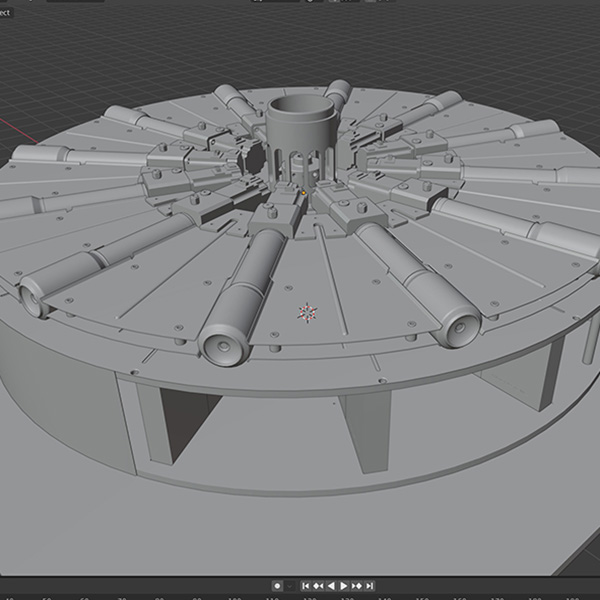The height and width of the screenshot is (600, 600).
Task: Jump to the next keyframe
Action: [x=357, y=586]
